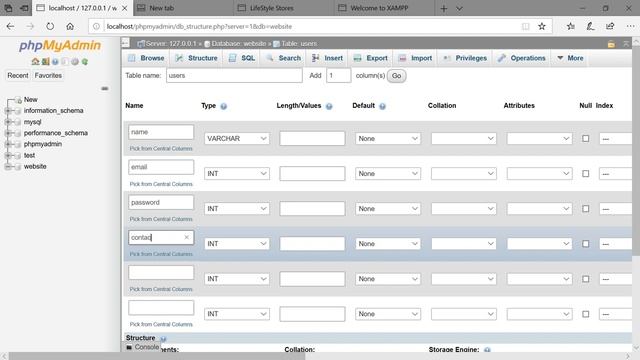
Task: Open the Privileges tab
Action: [465, 58]
